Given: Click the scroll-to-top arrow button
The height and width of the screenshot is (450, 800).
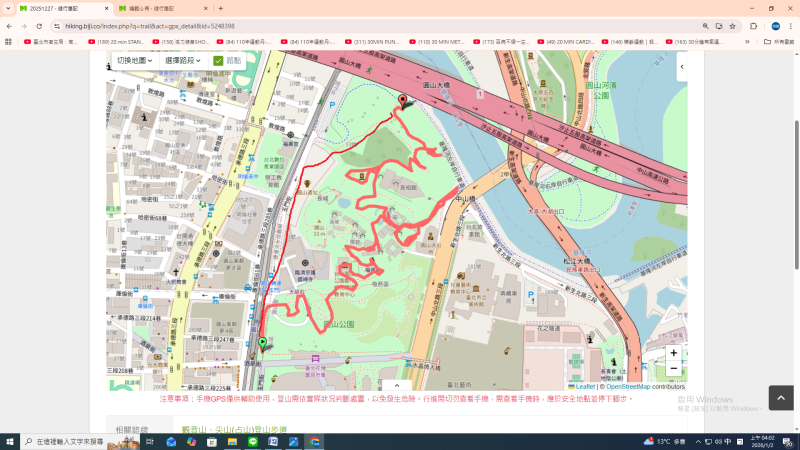Looking at the screenshot, I should tap(780, 398).
